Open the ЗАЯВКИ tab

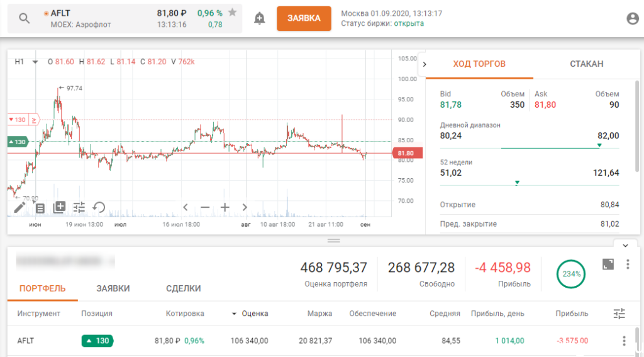pos(113,288)
